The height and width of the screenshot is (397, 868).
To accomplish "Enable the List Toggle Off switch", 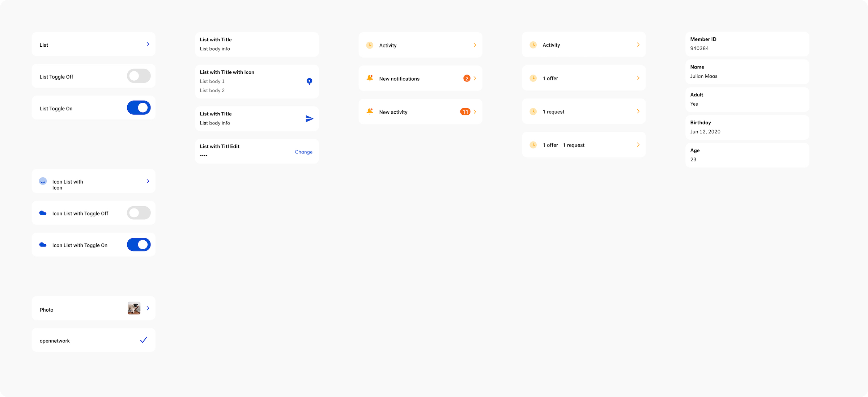I will [139, 76].
